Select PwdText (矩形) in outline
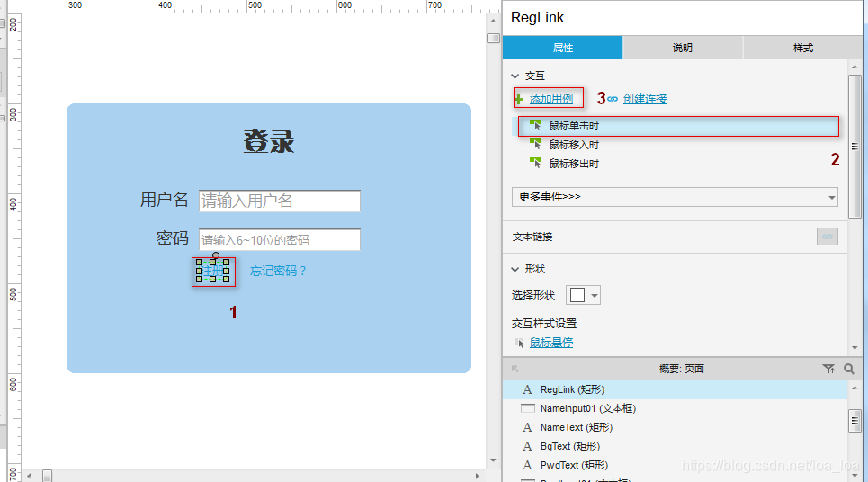Viewport: 868px width, 482px height. click(x=676, y=465)
